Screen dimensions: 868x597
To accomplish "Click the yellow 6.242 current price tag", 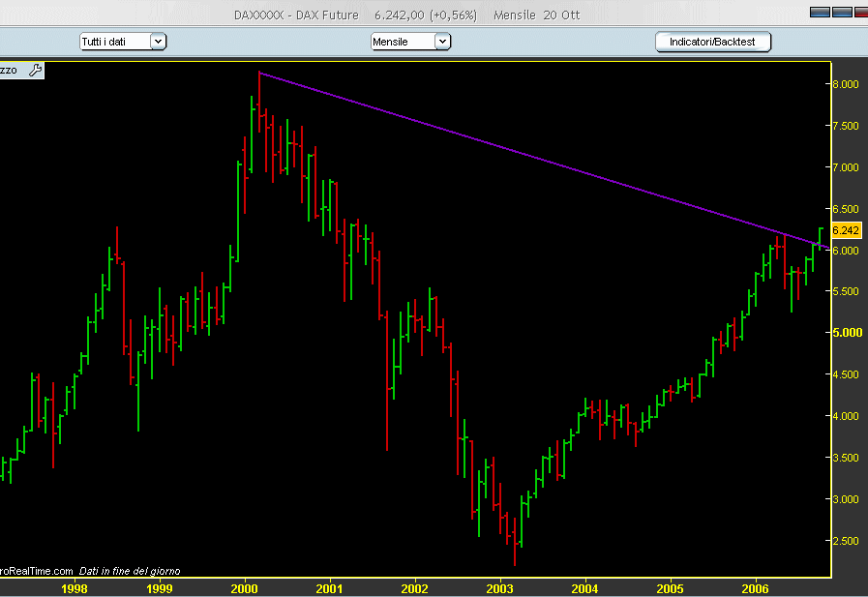I will (x=846, y=230).
